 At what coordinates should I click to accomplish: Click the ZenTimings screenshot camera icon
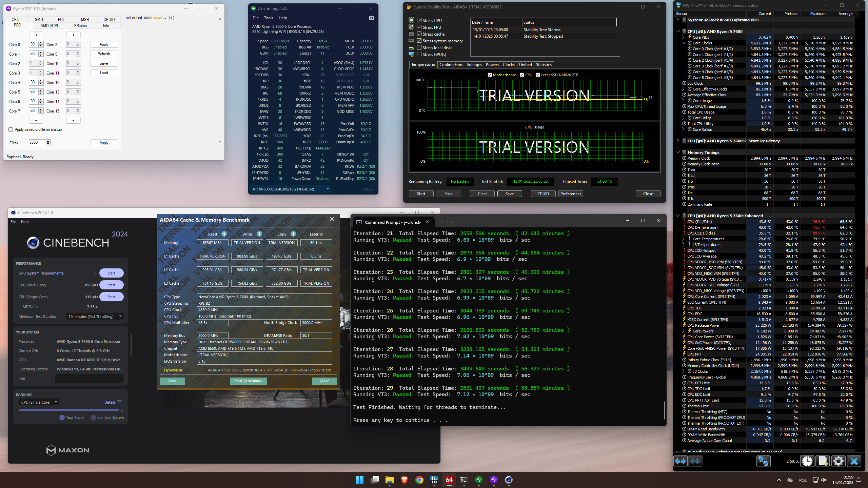click(x=372, y=18)
